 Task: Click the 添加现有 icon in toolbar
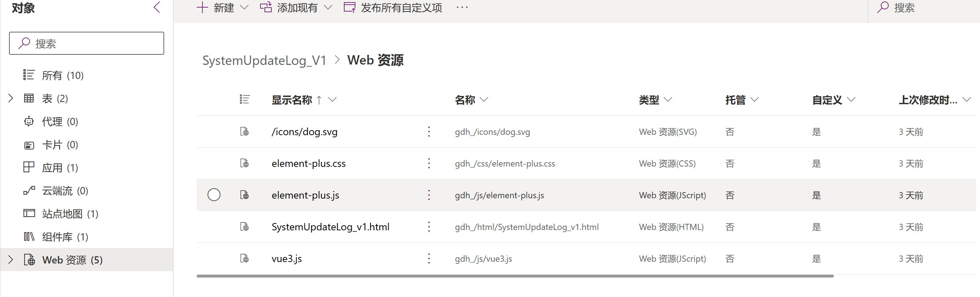266,7
